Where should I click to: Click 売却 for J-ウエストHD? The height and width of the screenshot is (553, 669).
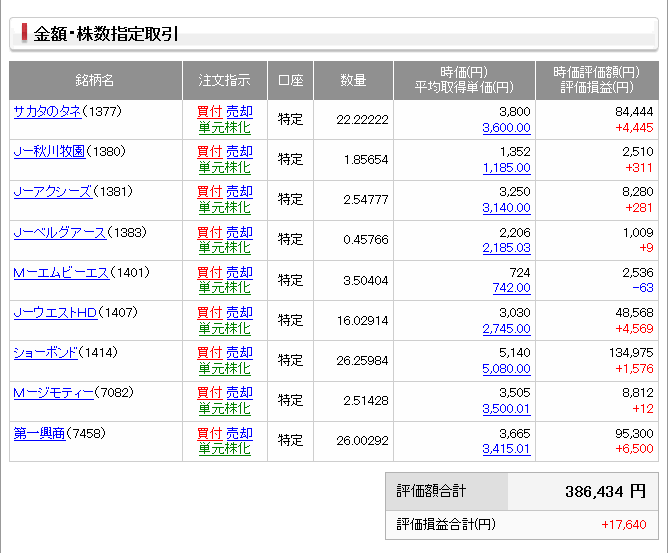pos(239,313)
